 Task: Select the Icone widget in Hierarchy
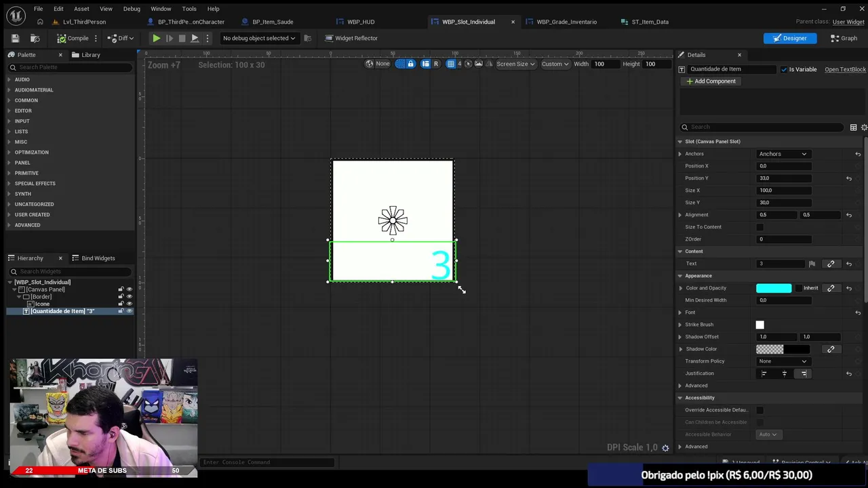pos(42,304)
